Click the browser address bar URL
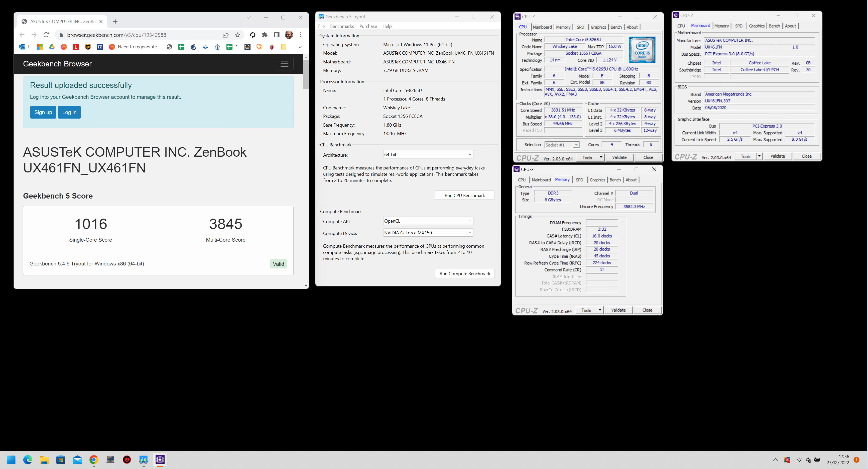Screen dimensions: 868x469 coord(116,35)
